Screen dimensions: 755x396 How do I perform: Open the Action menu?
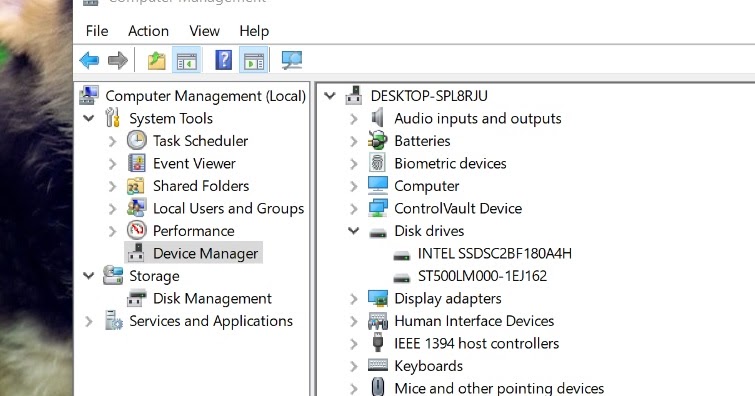pos(148,31)
